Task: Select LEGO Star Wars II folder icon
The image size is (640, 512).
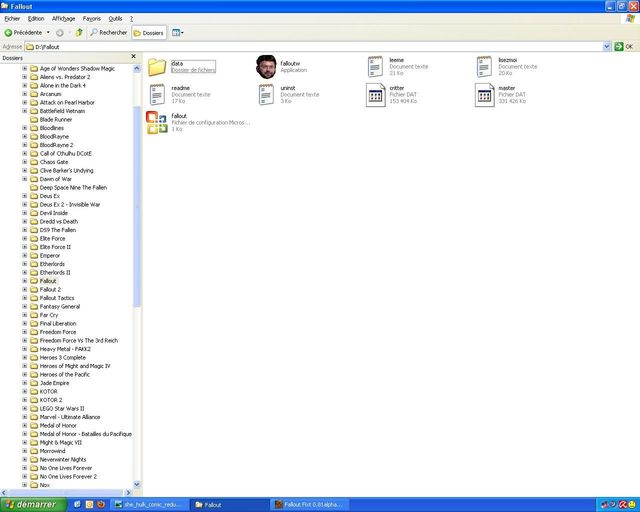Action: point(34,408)
